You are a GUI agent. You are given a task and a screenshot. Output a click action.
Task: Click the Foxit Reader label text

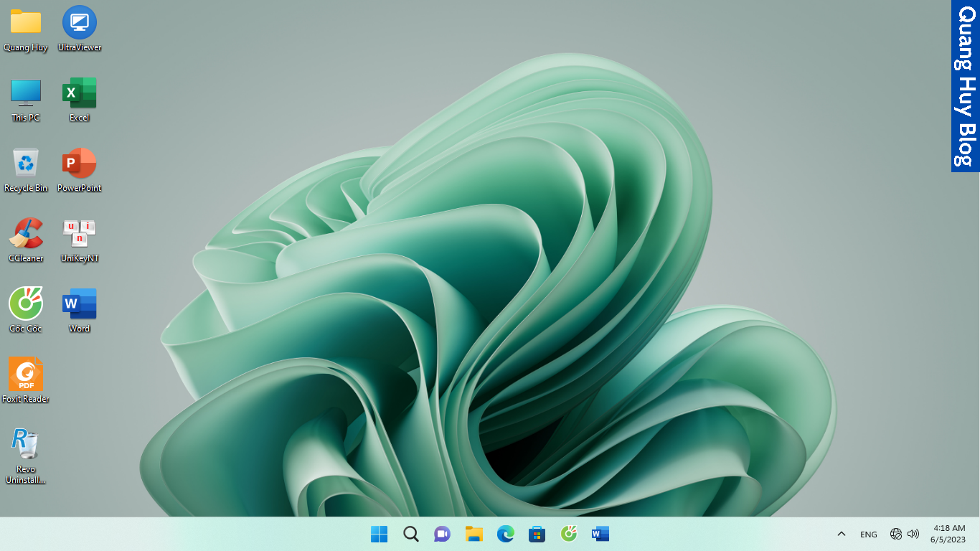point(26,399)
